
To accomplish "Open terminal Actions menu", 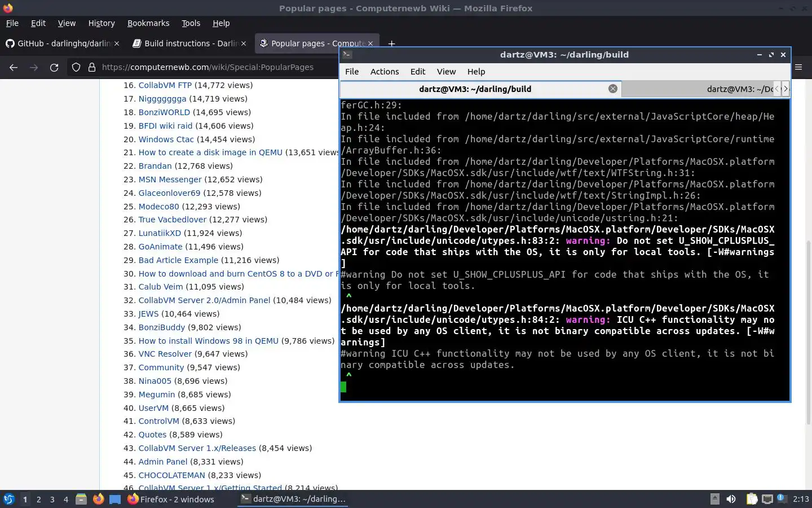I will coord(385,72).
